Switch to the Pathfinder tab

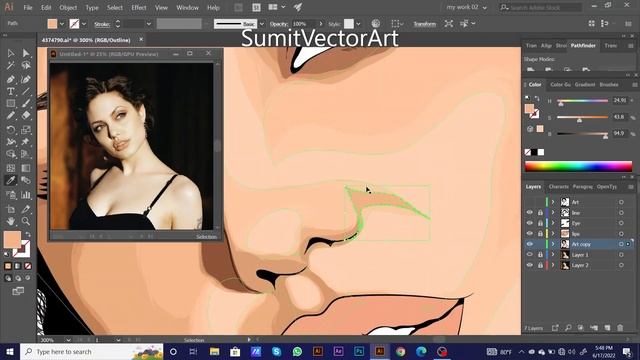tap(583, 46)
